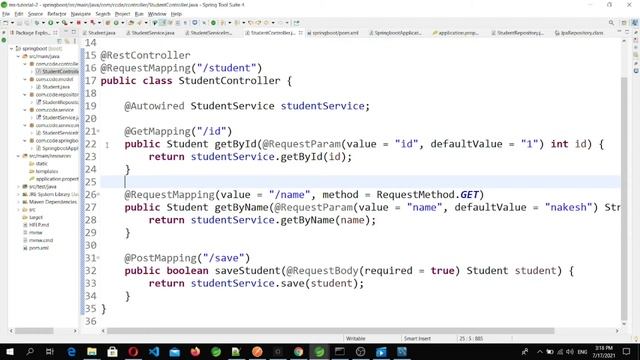
Task: Collapse the springboot project node
Action: pyautogui.click(x=11, y=49)
